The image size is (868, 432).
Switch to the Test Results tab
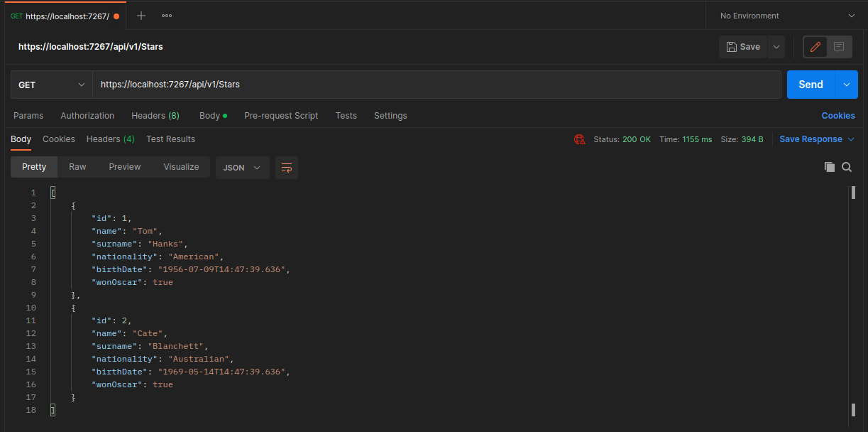click(170, 139)
